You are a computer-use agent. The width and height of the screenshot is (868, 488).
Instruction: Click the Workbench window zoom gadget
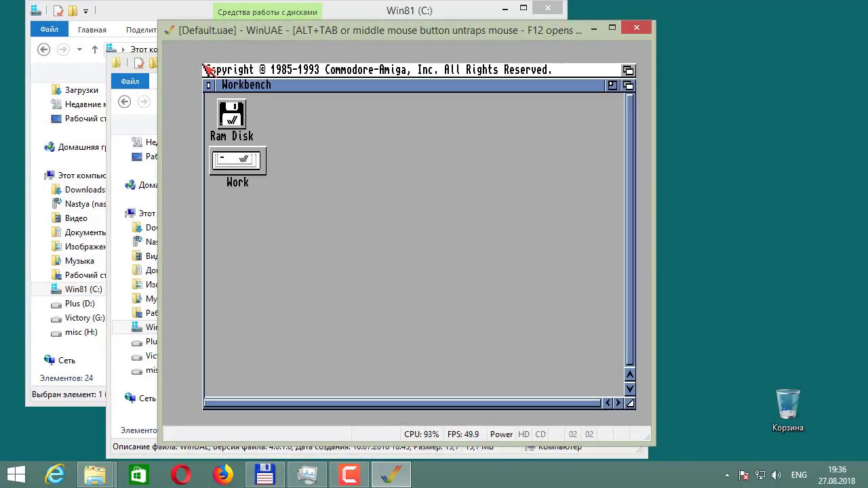(612, 85)
